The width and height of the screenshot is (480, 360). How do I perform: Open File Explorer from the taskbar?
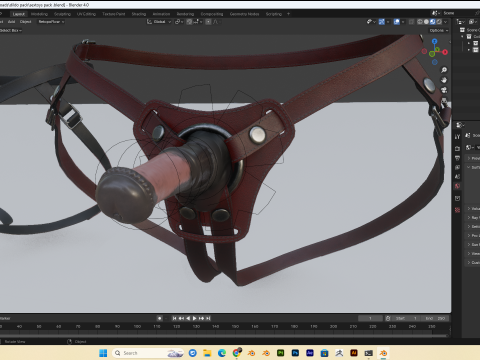pos(207,353)
